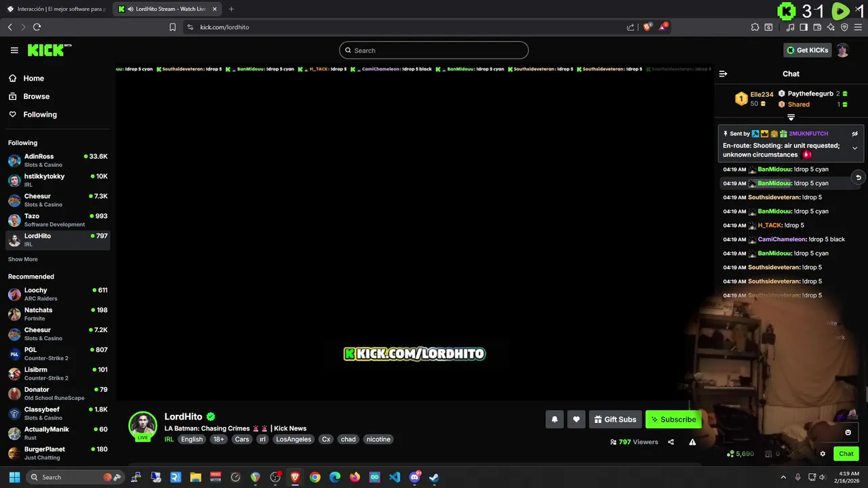Open the Brave Rewards triangle icon
This screenshot has height=488, width=868.
pyautogui.click(x=663, y=27)
